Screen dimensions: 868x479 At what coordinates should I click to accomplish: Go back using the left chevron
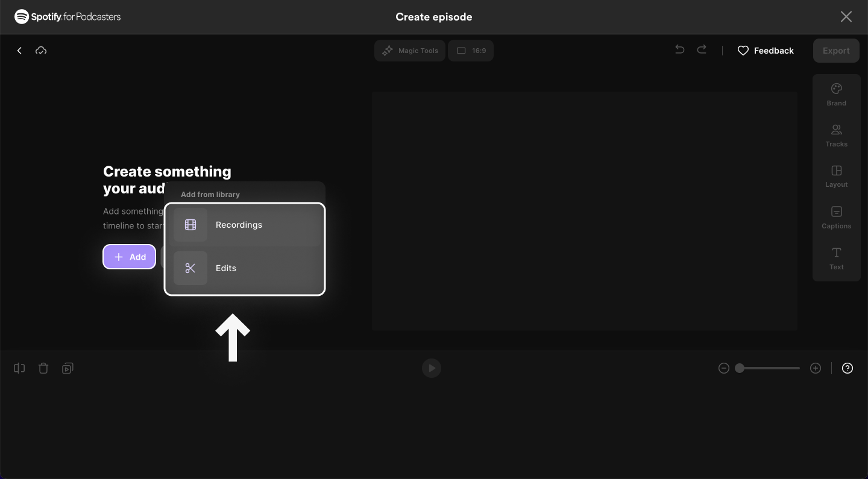(x=19, y=51)
